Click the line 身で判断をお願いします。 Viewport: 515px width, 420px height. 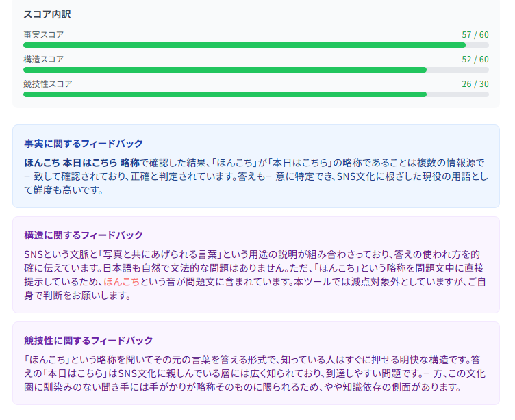pyautogui.click(x=77, y=296)
